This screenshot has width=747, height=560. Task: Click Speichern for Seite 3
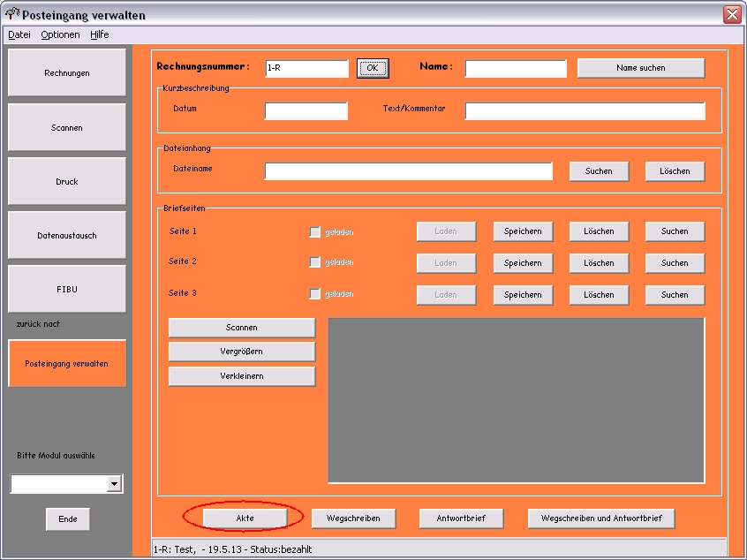(523, 295)
